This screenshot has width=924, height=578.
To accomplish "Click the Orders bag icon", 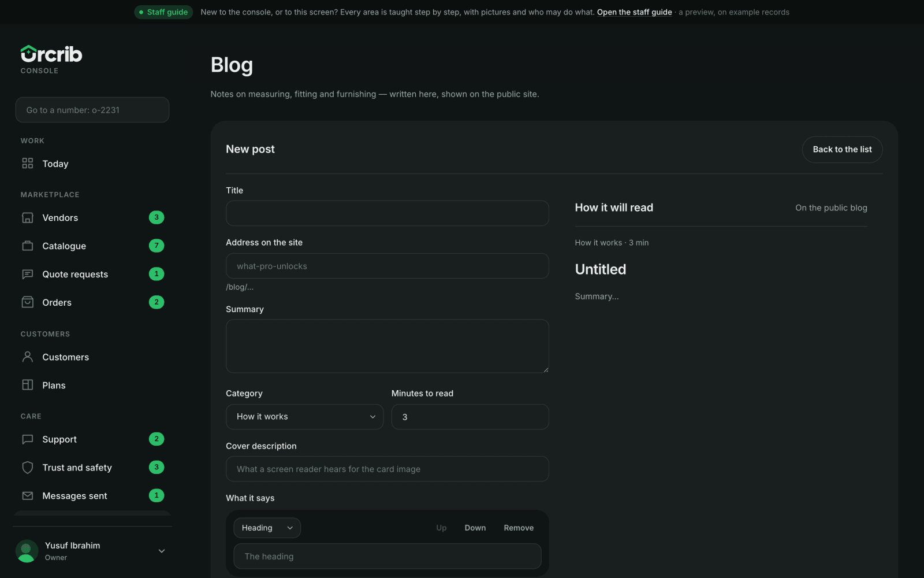I will [x=27, y=302].
